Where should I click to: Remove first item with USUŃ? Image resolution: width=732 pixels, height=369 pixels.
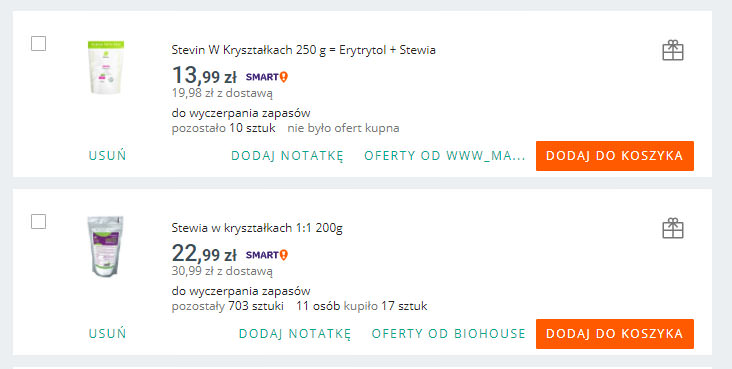(107, 156)
